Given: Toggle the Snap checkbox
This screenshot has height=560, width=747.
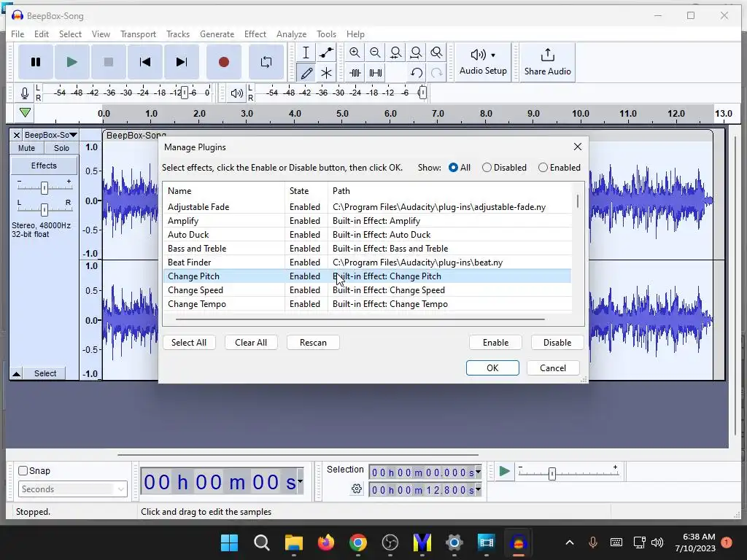Looking at the screenshot, I should [23, 470].
